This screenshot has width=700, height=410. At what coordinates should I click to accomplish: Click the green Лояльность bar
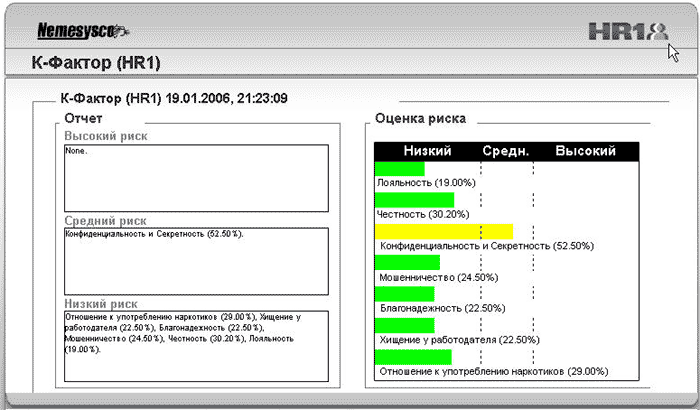400,168
